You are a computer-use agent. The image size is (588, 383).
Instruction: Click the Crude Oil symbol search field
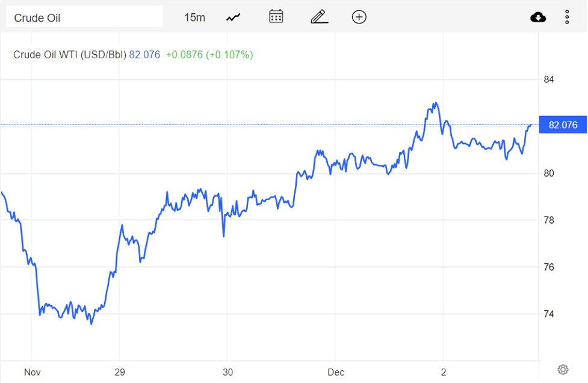84,17
